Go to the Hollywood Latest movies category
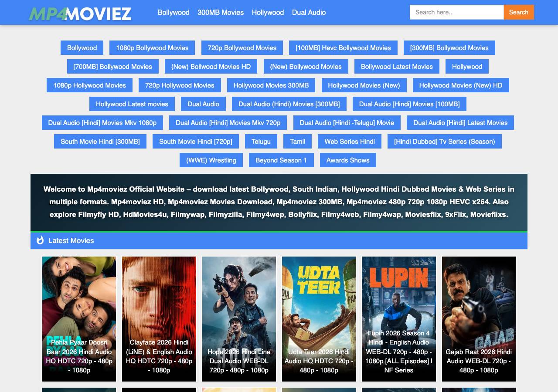The width and height of the screenshot is (558, 392). click(132, 104)
